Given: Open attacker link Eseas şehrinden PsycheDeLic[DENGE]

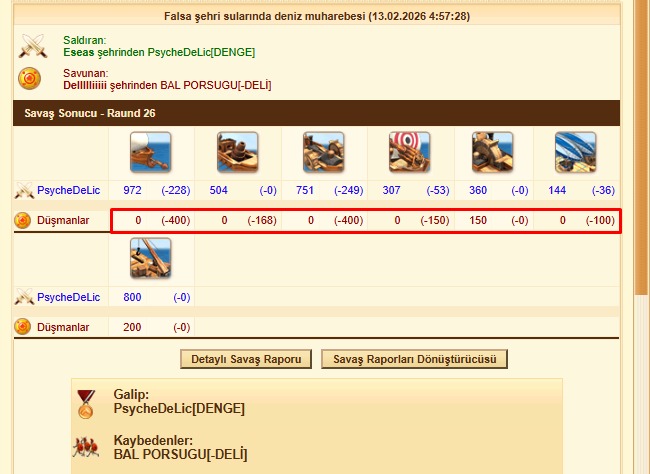Looking at the screenshot, I should click(159, 52).
